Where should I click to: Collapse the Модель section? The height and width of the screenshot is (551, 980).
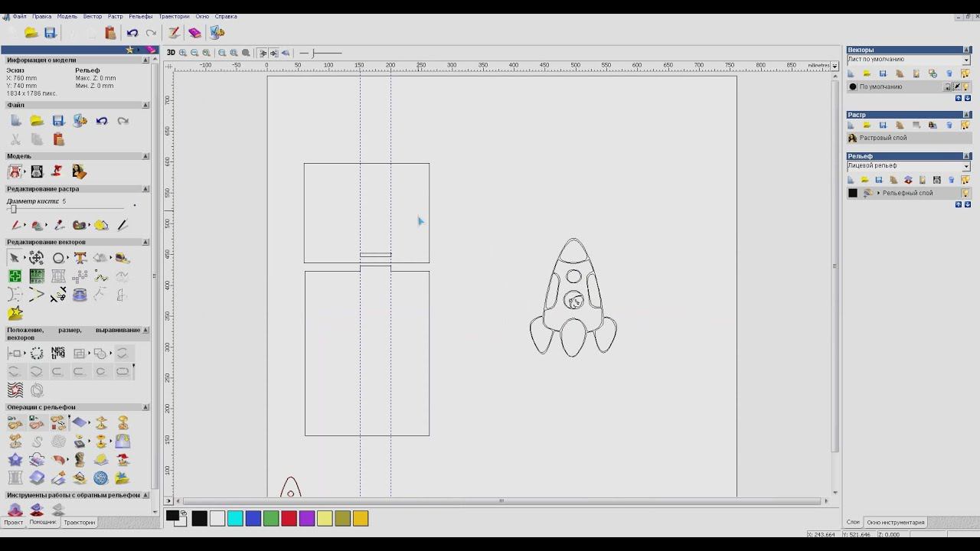pyautogui.click(x=145, y=156)
